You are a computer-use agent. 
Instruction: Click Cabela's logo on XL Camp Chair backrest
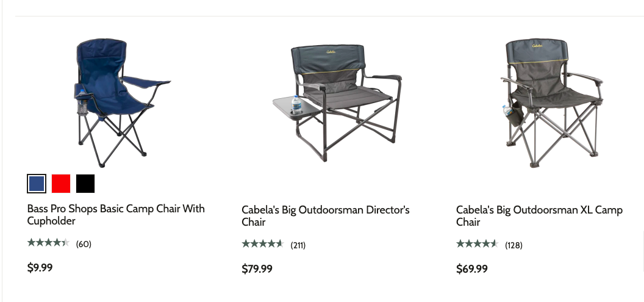coord(537,45)
